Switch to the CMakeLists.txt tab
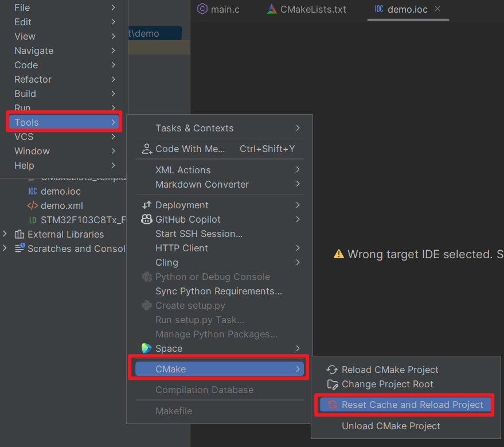 tap(306, 9)
